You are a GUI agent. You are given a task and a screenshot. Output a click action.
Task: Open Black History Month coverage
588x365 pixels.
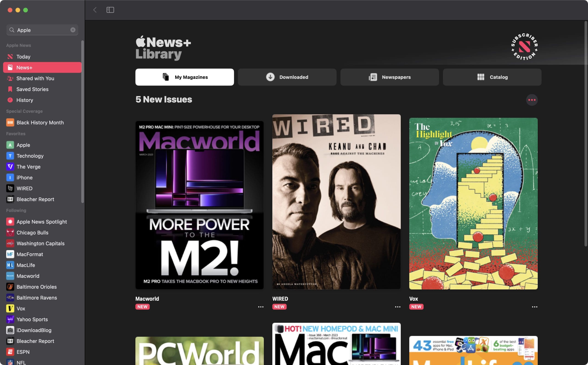[x=42, y=122]
